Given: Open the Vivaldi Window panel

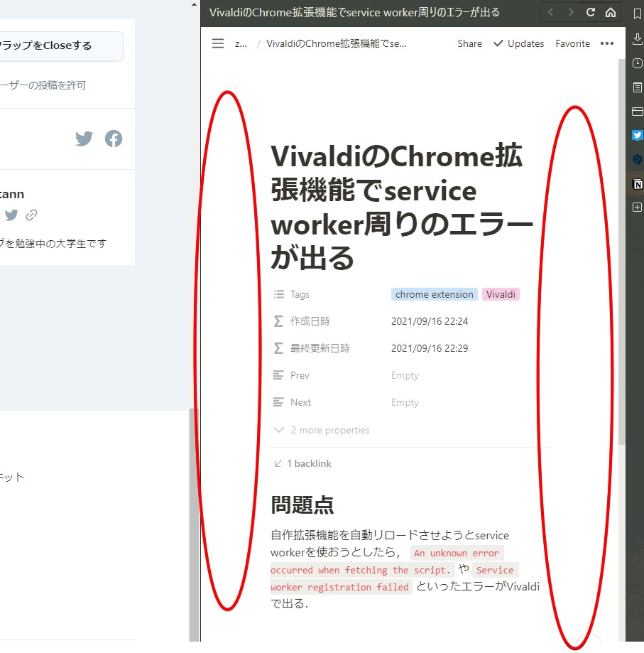Looking at the screenshot, I should click(638, 112).
